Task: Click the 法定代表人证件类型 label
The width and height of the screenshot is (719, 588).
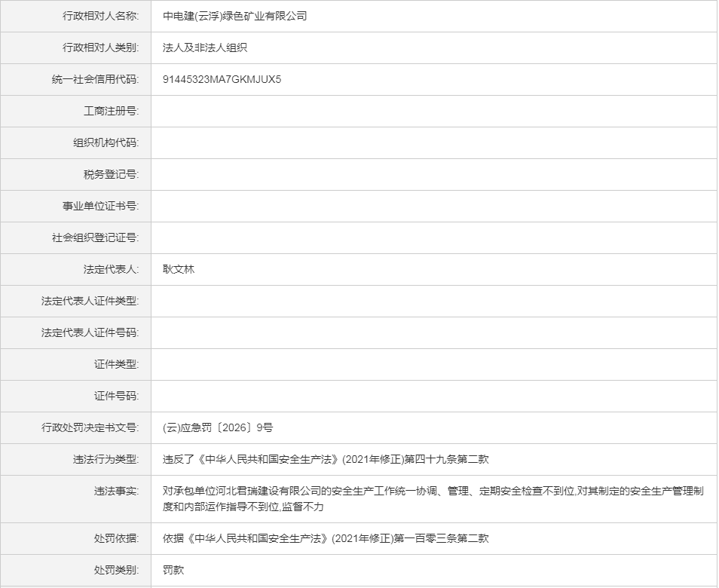Action: click(x=90, y=301)
